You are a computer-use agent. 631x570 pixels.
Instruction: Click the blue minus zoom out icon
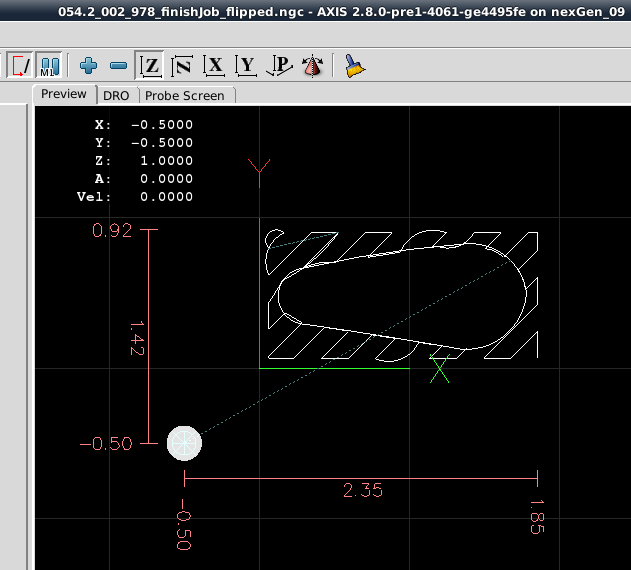pyautogui.click(x=118, y=66)
